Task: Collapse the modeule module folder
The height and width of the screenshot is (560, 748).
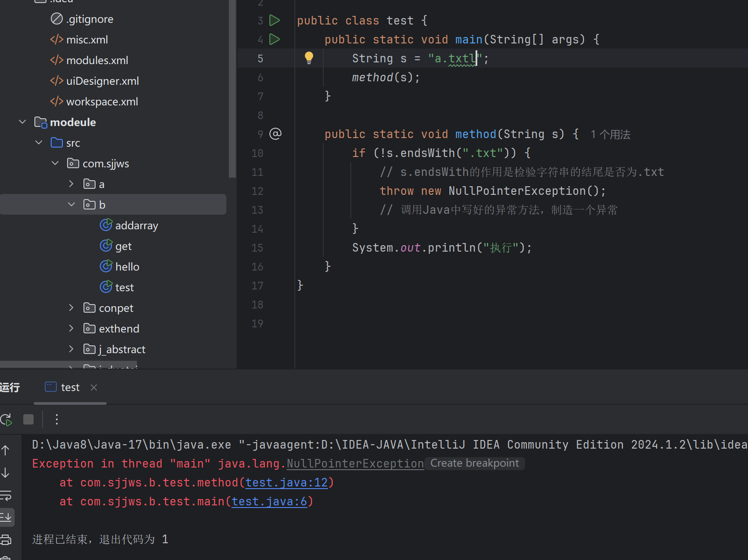Action: click(23, 122)
